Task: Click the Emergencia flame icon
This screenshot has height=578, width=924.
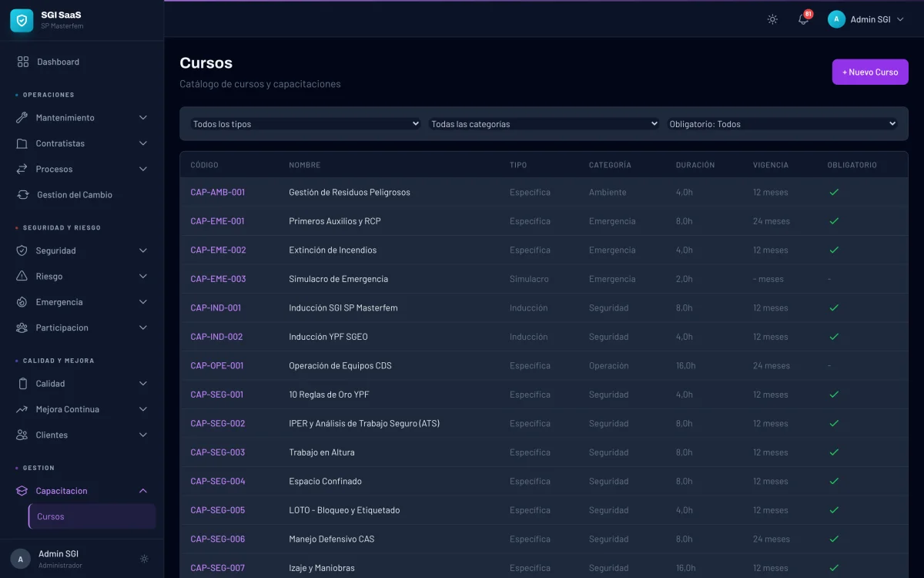Action: [22, 302]
